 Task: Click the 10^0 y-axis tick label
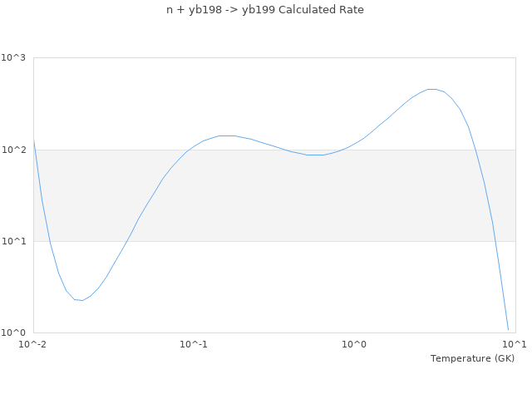coord(14,332)
